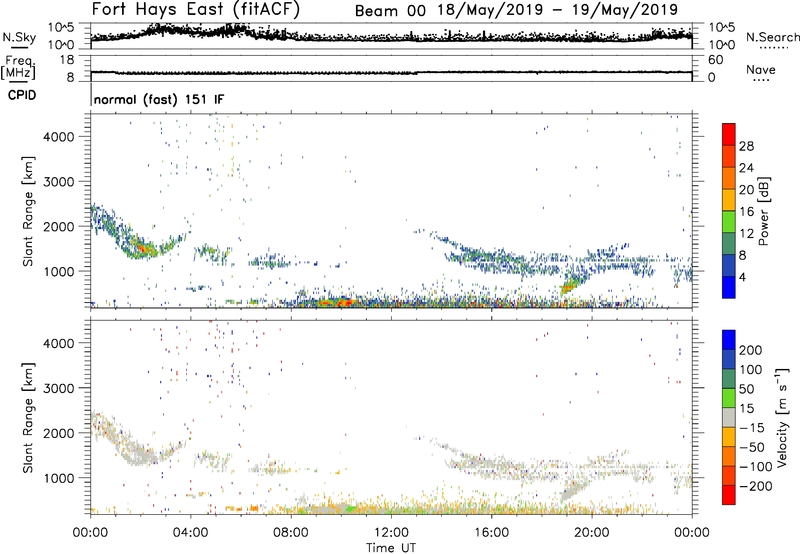Click the '08:00' time axis label

[x=291, y=533]
